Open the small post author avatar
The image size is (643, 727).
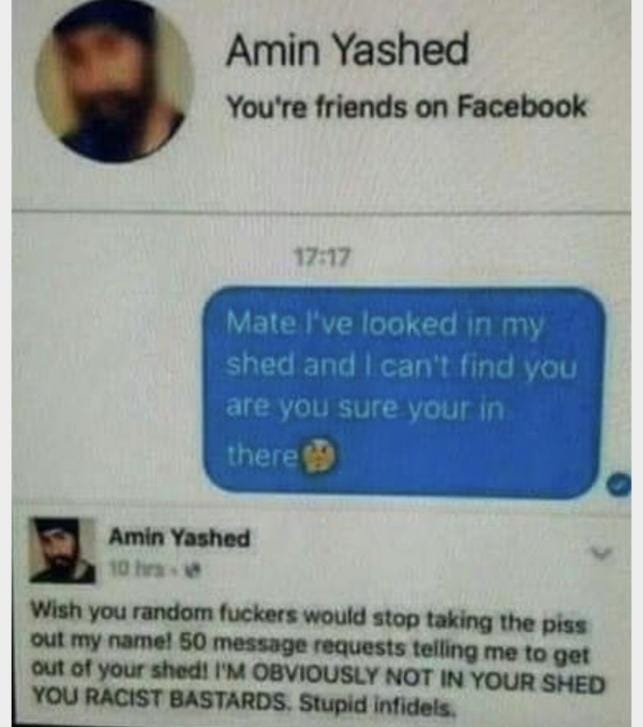(x=63, y=551)
